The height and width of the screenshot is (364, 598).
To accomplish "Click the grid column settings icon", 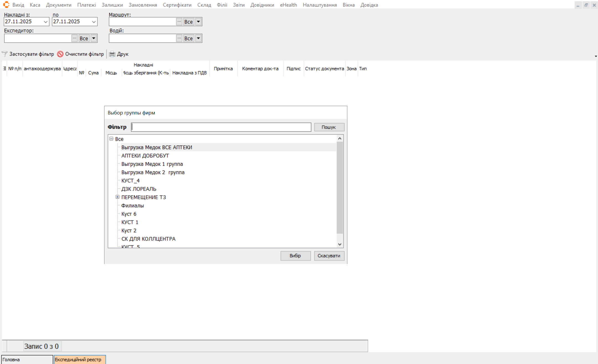I will tap(4, 68).
